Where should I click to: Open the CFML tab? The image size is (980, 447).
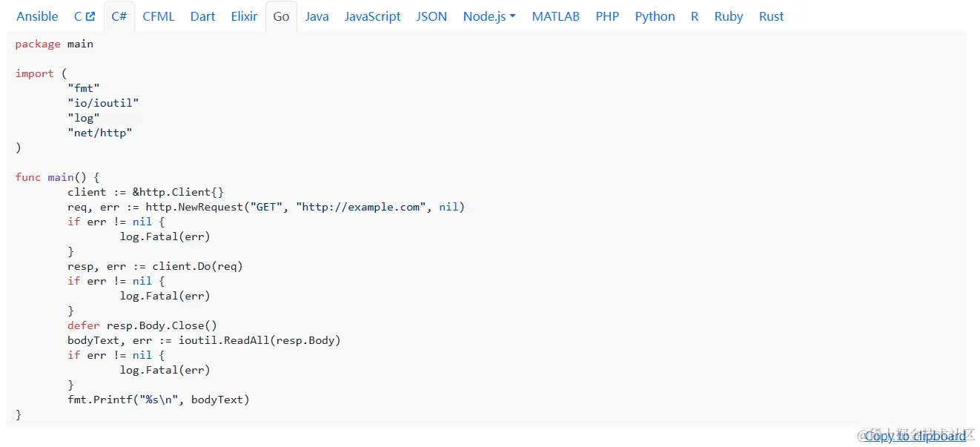pos(159,16)
